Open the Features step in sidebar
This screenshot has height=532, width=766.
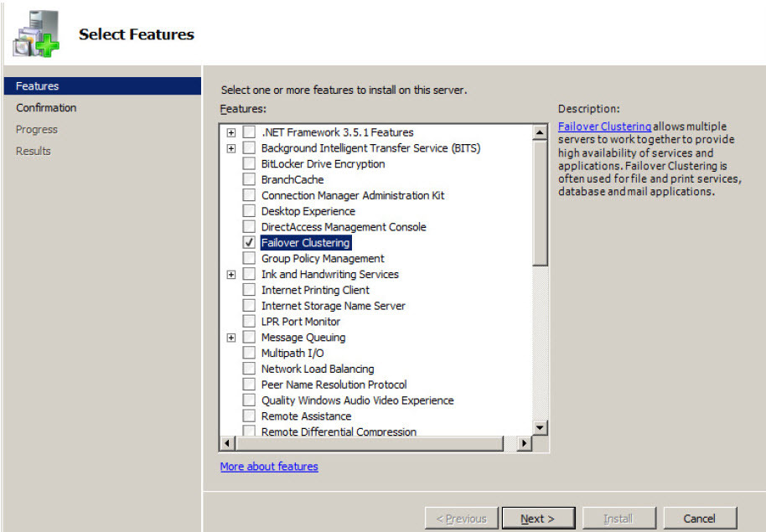[102, 86]
